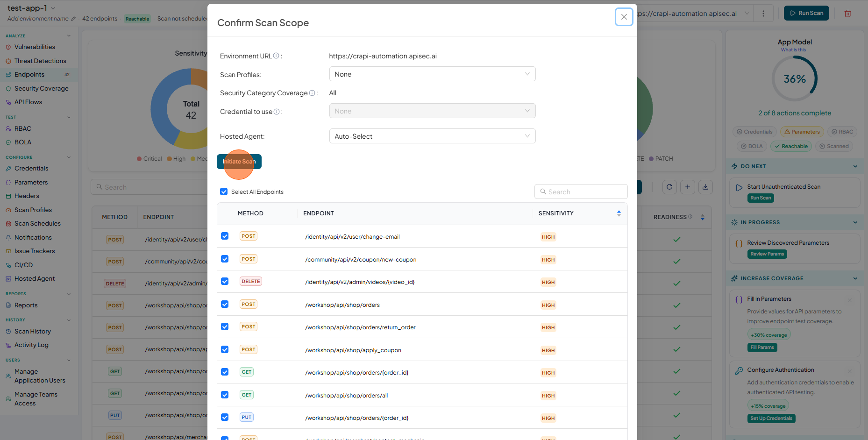Click the Hosted Agent icon in sidebar
868x440 pixels.
[x=8, y=279]
